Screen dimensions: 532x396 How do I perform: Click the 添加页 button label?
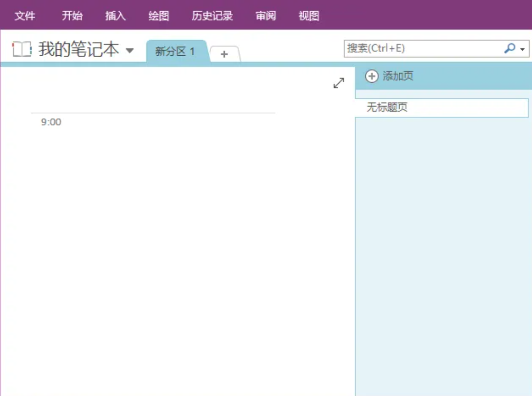coord(398,76)
